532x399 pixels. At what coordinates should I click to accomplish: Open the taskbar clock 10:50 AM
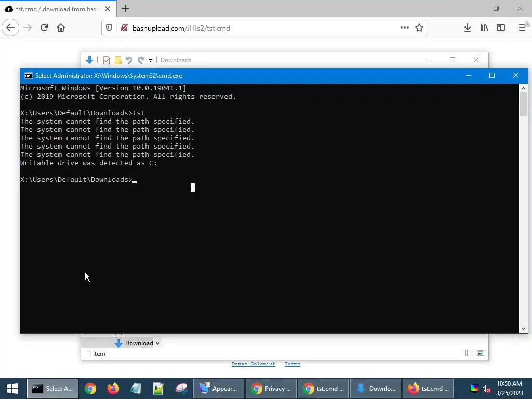tap(509, 389)
